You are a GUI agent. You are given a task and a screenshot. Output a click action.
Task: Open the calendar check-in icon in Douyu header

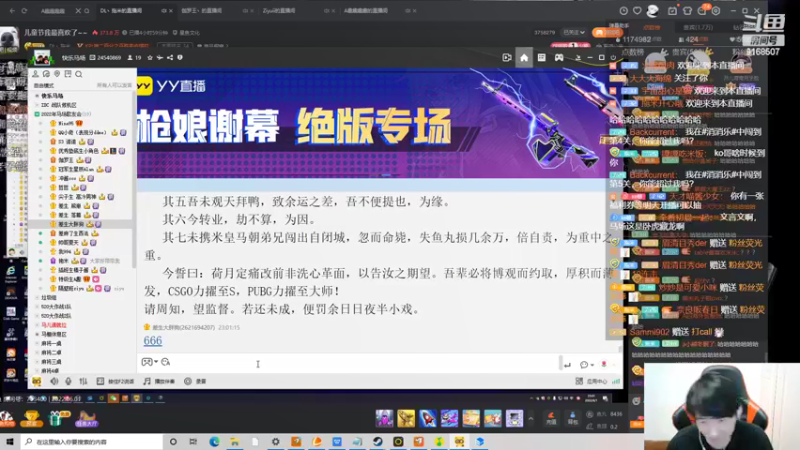pyautogui.click(x=672, y=11)
